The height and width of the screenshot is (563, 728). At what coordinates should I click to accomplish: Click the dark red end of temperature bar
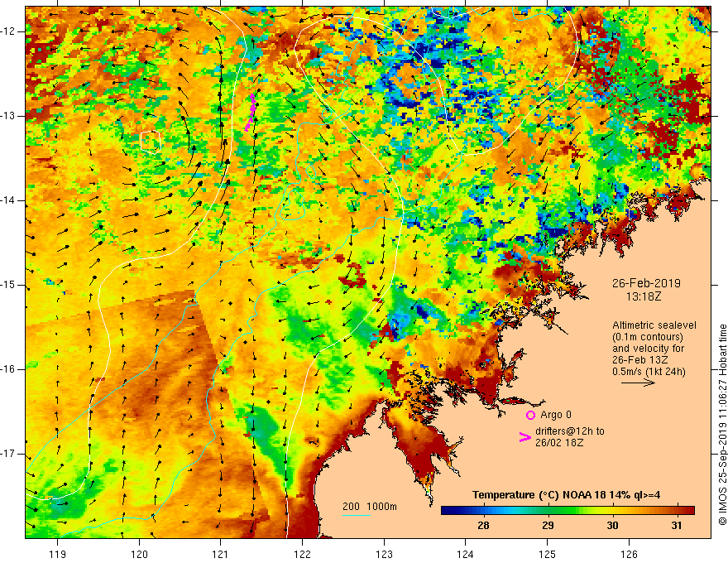pyautogui.click(x=689, y=510)
